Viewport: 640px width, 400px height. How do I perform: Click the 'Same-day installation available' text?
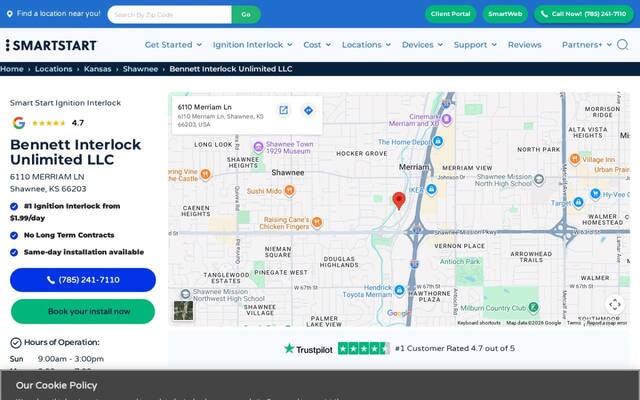tap(84, 252)
